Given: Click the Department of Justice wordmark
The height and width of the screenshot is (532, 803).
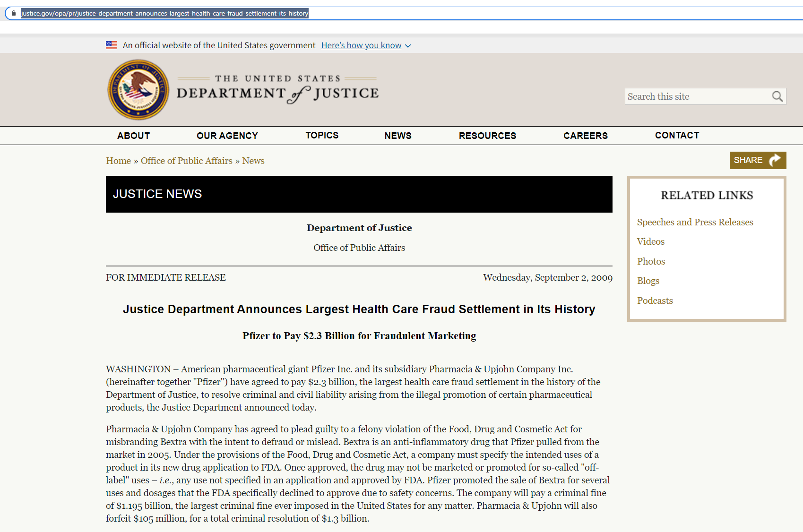Looking at the screenshot, I should click(x=277, y=88).
